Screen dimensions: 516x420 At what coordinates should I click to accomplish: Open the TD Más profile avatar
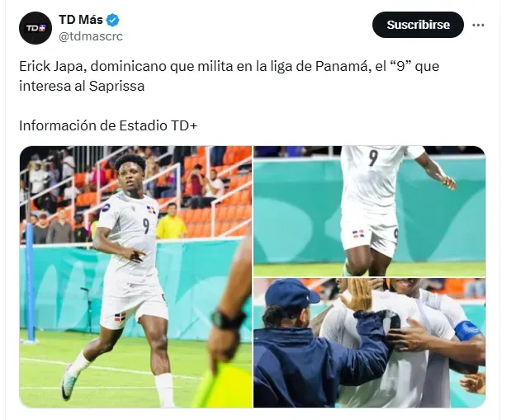click(36, 28)
